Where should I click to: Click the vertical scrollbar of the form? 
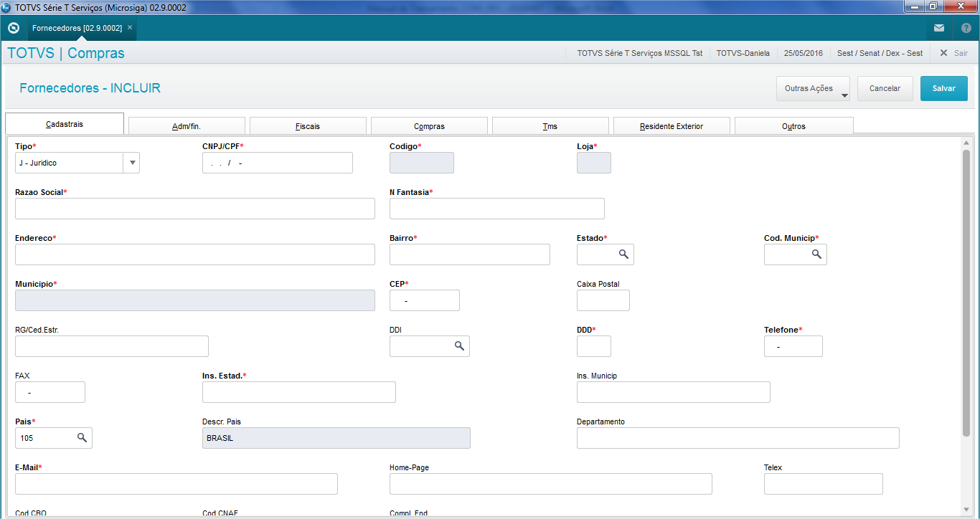point(966,292)
